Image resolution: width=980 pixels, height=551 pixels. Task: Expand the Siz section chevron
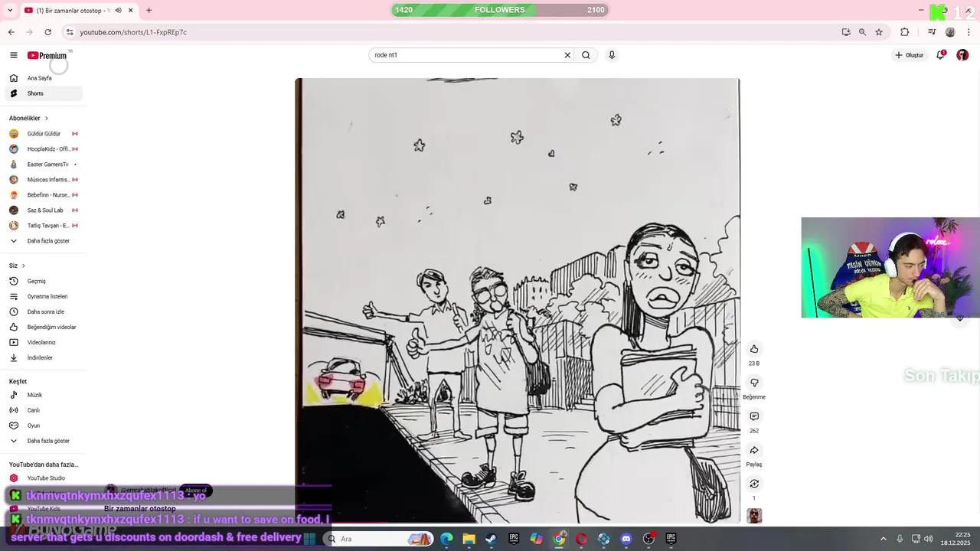[24, 266]
